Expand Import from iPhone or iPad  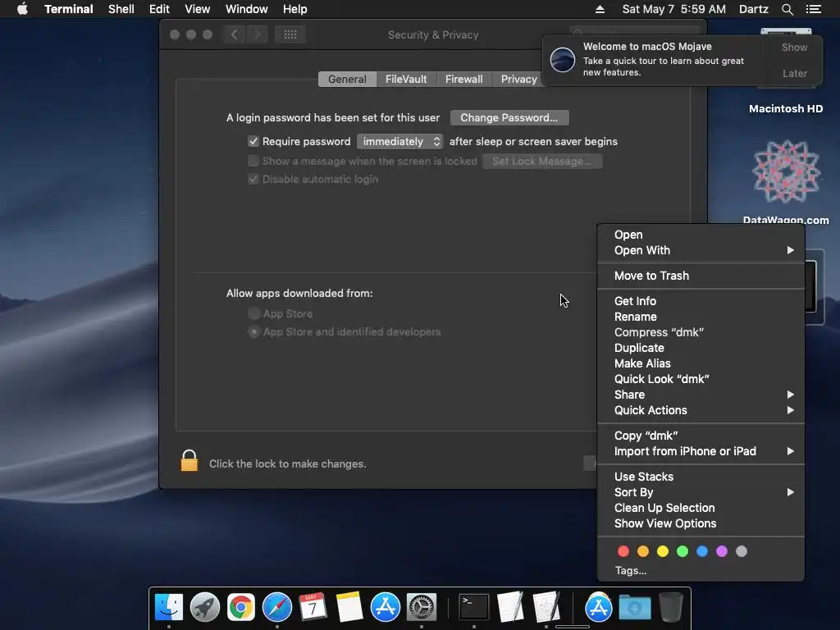tap(701, 451)
